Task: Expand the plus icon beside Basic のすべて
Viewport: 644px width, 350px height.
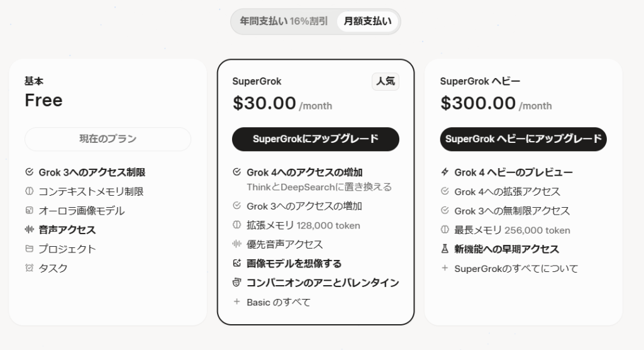Action: coord(236,302)
